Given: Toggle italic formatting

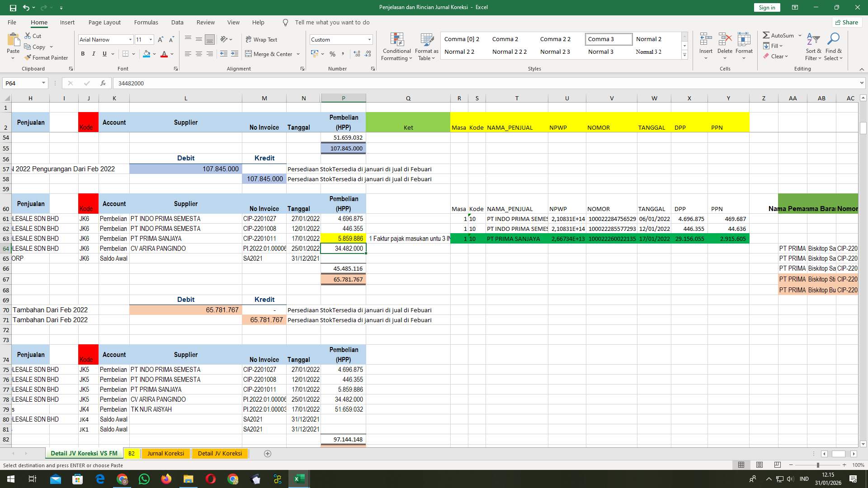Looking at the screenshot, I should tap(94, 54).
